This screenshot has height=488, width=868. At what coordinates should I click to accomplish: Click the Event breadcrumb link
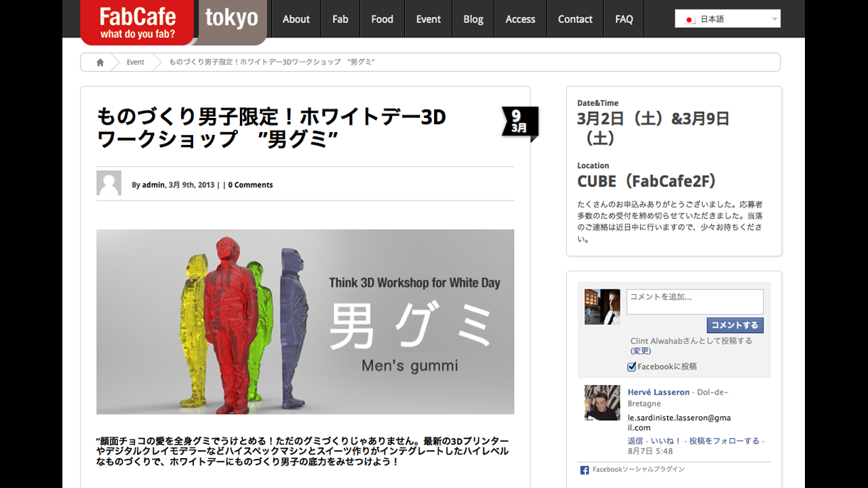coord(136,62)
